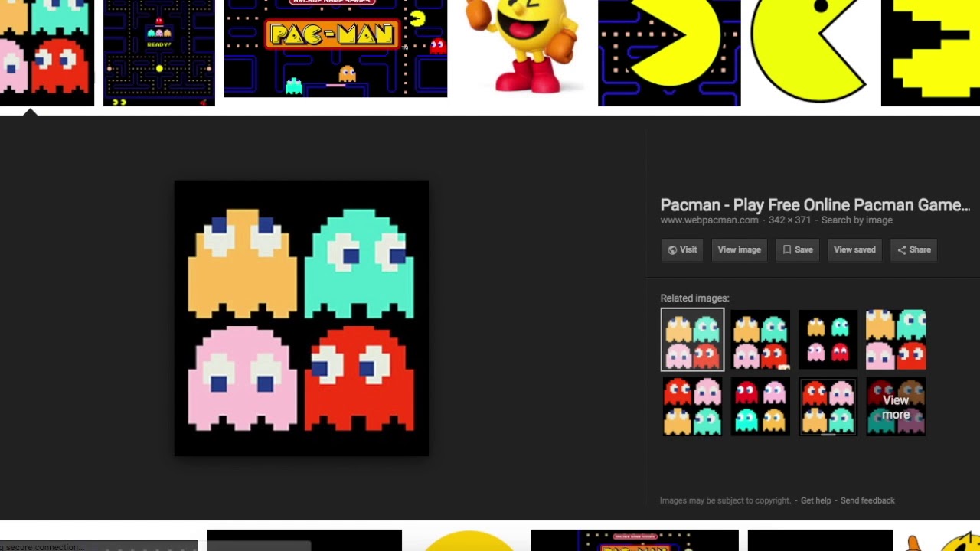Open View image button

(739, 249)
